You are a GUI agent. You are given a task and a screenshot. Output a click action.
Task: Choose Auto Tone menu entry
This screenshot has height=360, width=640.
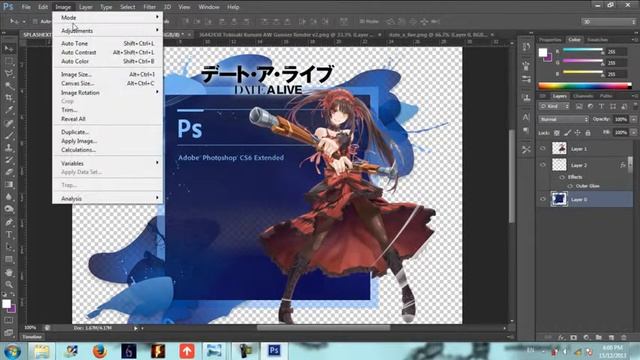click(x=108, y=43)
